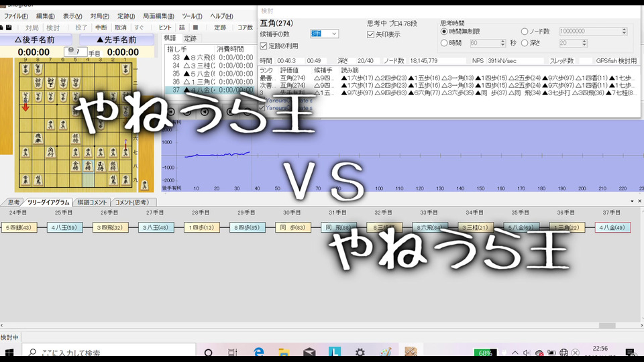The width and height of the screenshot is (644, 362).
Task: Click the jump-to-first-move playback icon
Action: pyautogui.click(x=172, y=112)
